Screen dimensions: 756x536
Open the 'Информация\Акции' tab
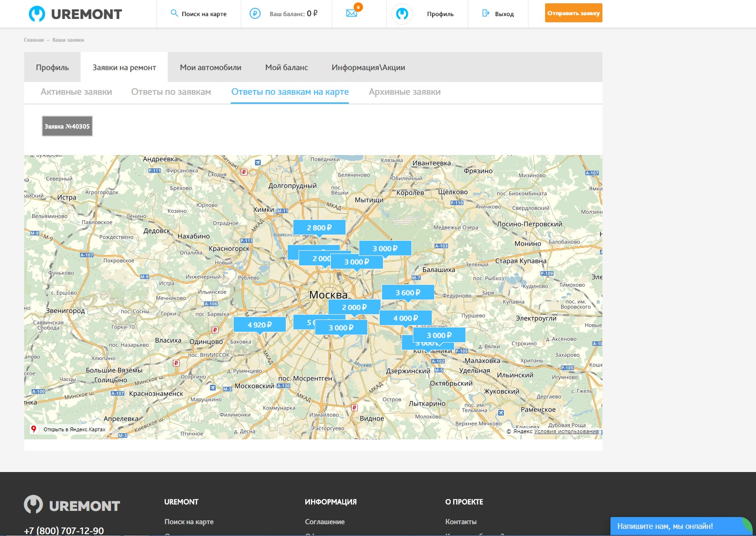pos(368,67)
